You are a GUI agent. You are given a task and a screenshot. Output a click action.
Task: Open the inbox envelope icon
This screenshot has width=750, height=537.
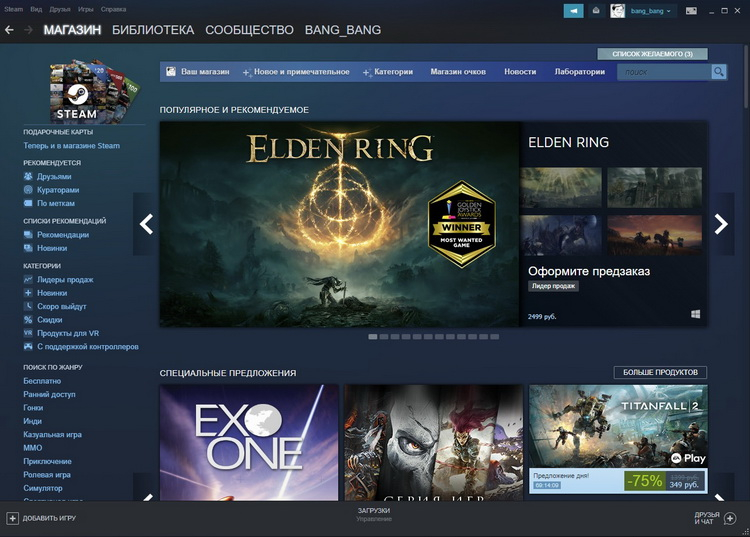[596, 10]
